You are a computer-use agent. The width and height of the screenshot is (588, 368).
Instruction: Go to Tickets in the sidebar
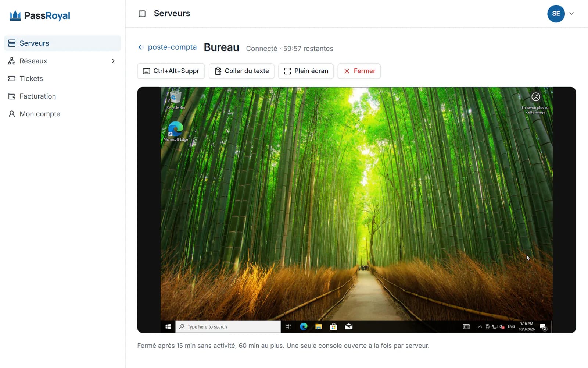(x=62, y=78)
